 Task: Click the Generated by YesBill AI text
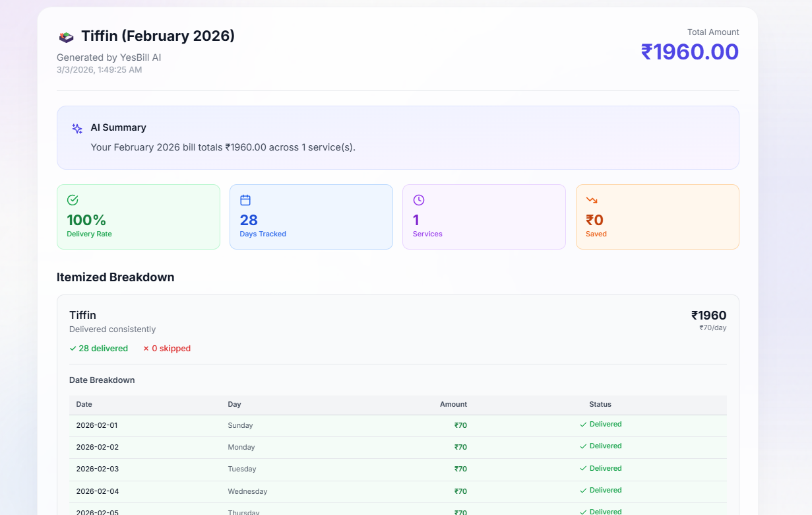109,57
